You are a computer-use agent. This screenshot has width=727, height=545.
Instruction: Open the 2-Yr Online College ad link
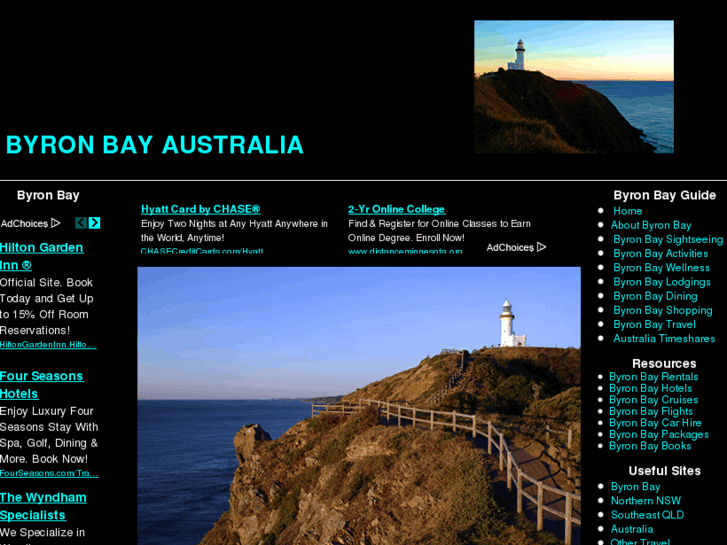tap(396, 209)
